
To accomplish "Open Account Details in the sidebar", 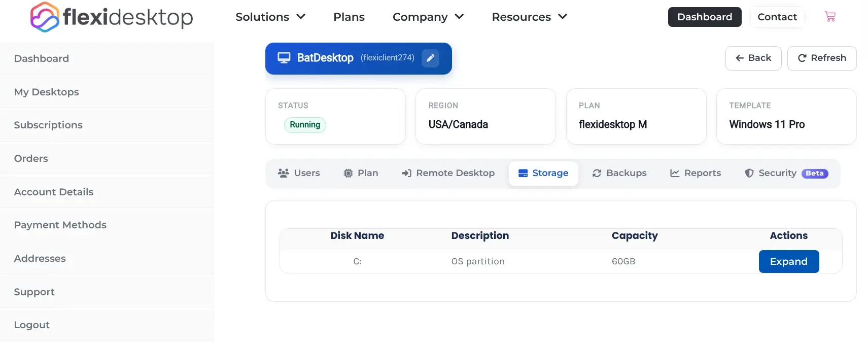I will click(107, 192).
